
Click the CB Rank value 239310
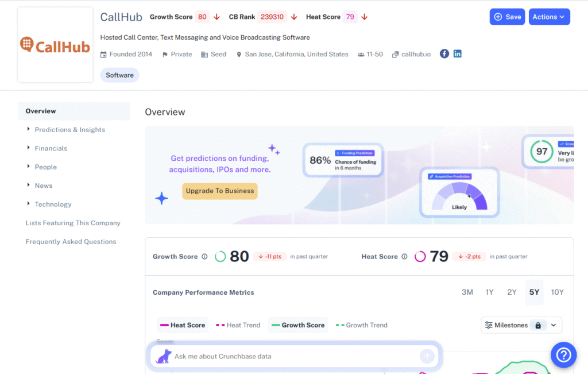(272, 17)
